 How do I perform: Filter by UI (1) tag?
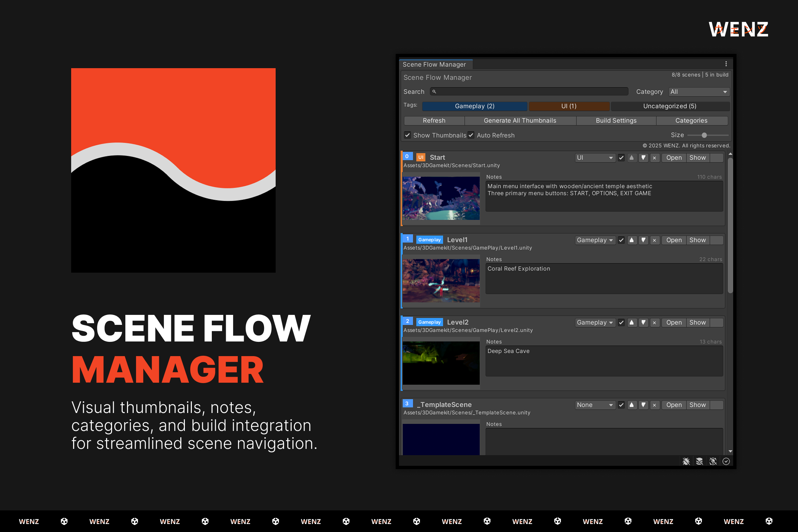[x=569, y=106]
